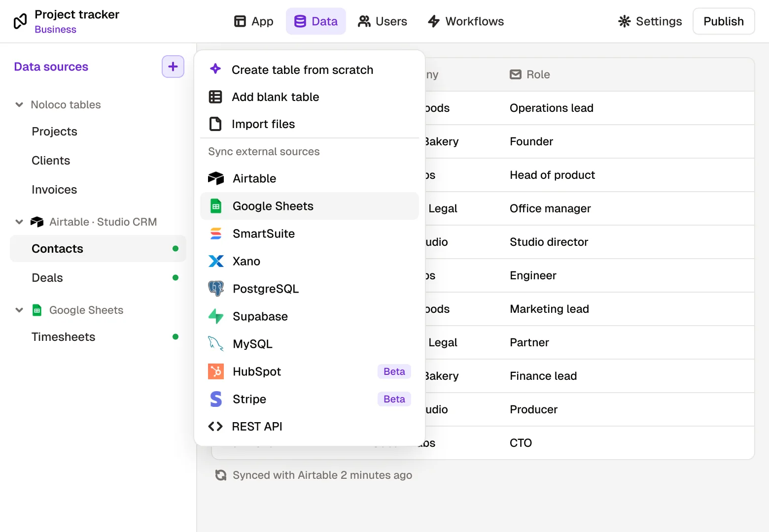Click the green status dot beside Timesheets

[x=175, y=336]
